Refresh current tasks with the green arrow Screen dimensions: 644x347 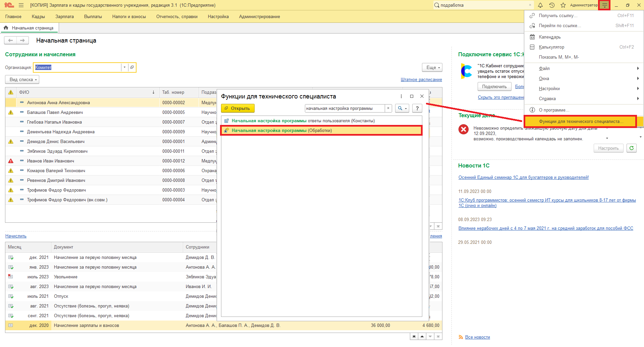pos(632,148)
